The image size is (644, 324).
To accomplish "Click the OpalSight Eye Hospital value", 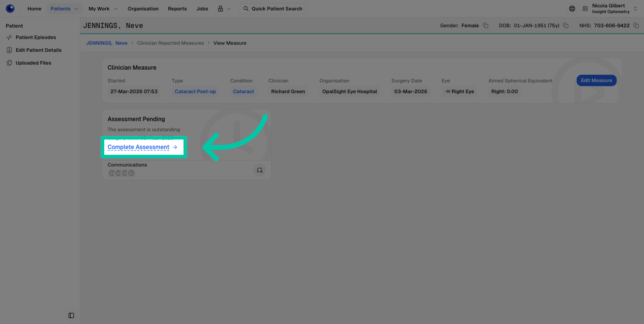I will (x=350, y=91).
